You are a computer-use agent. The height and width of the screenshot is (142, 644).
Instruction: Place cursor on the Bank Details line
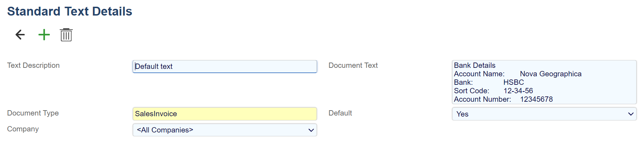pos(474,65)
